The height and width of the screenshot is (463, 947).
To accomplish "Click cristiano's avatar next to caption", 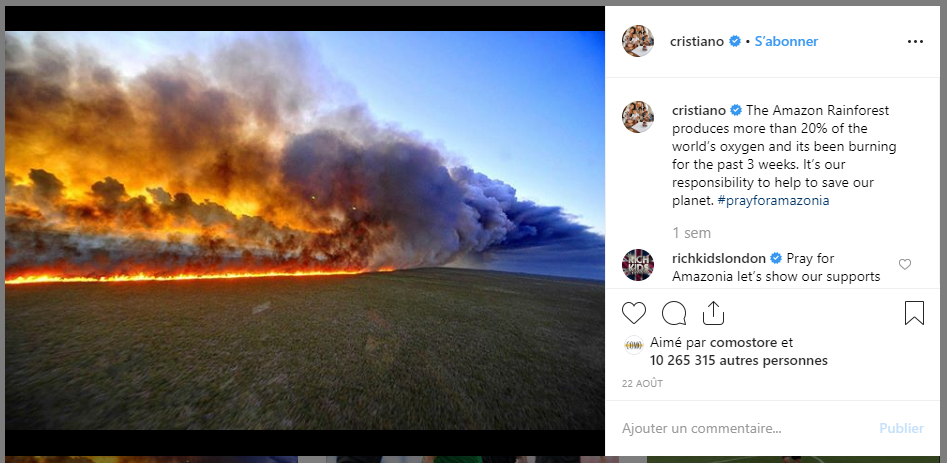I will click(638, 117).
